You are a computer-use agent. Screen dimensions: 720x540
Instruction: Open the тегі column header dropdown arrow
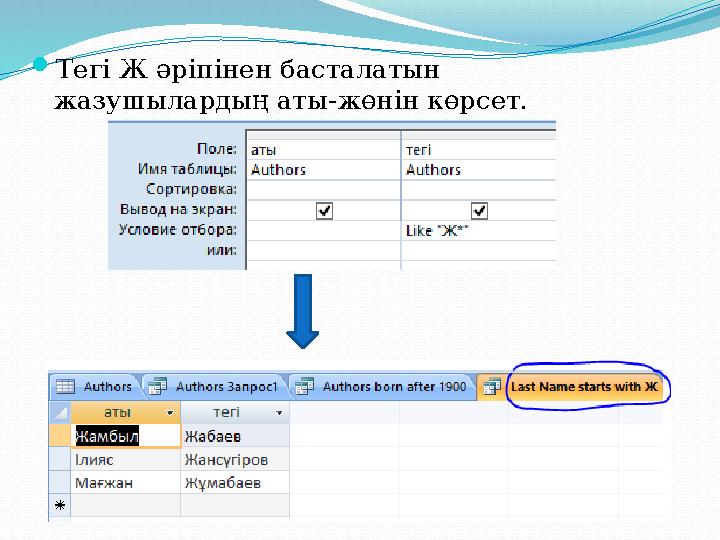coord(279,413)
